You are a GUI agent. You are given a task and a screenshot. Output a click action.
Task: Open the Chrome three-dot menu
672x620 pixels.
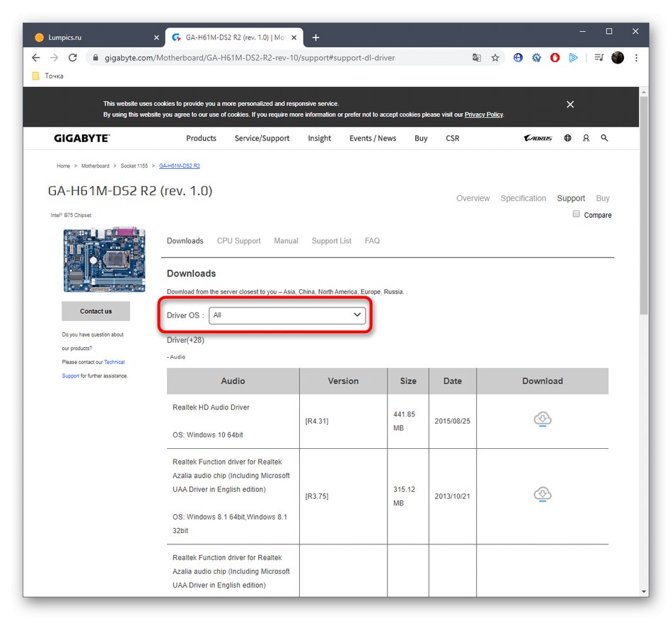(x=637, y=58)
